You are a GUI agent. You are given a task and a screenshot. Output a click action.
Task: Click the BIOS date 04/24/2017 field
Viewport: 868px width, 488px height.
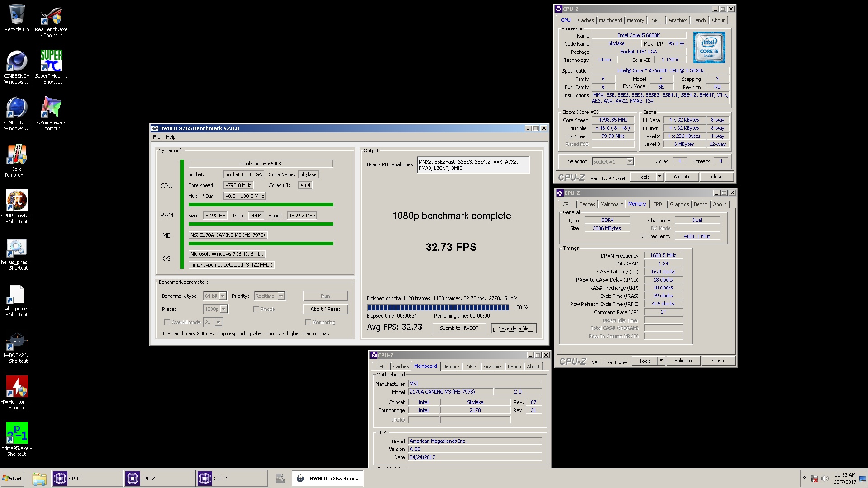475,457
